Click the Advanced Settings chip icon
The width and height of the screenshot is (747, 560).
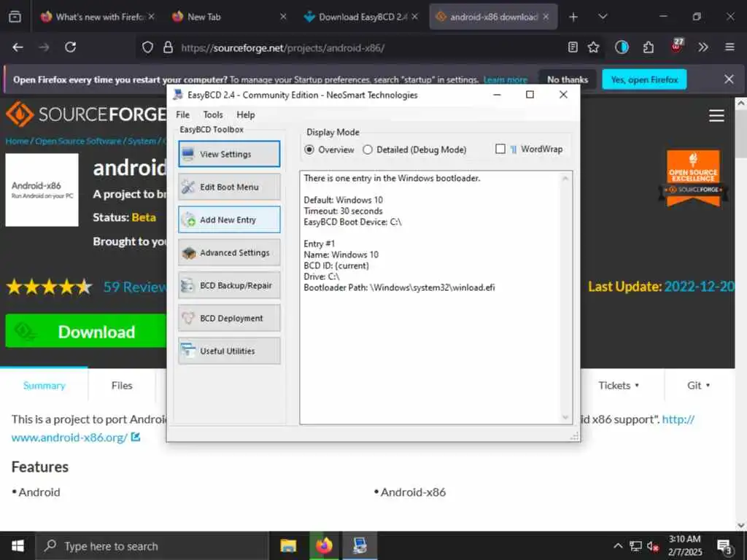pyautogui.click(x=189, y=253)
